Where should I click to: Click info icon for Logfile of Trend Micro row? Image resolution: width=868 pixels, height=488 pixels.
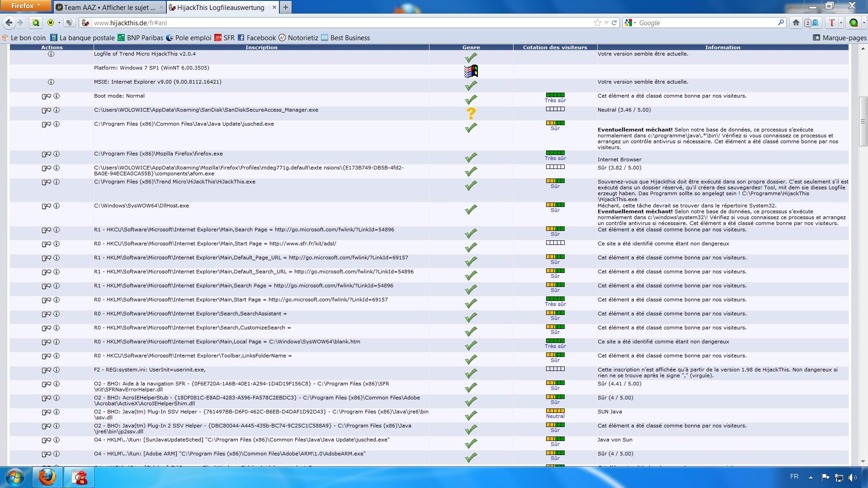[51, 54]
